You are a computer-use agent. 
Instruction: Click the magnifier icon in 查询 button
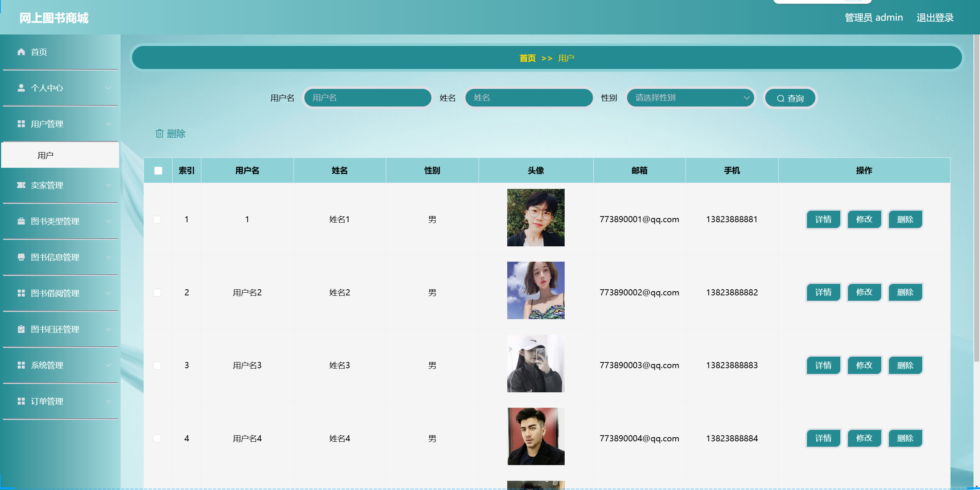tap(781, 98)
